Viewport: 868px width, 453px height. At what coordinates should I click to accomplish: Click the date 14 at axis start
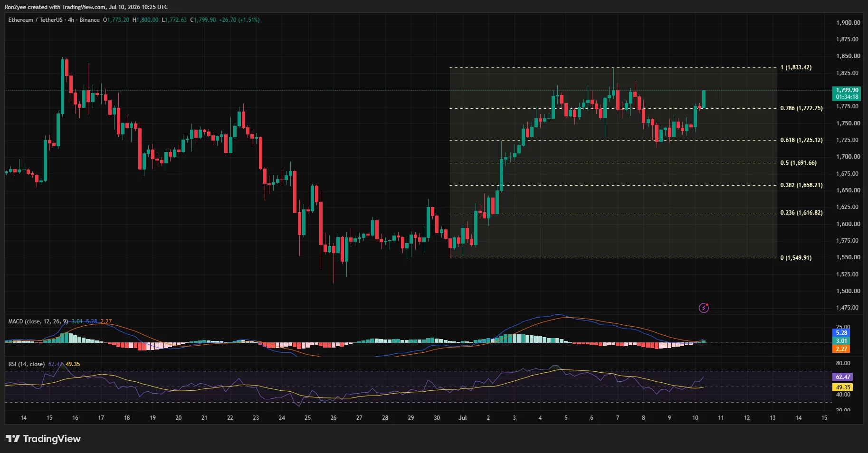[x=24, y=418]
